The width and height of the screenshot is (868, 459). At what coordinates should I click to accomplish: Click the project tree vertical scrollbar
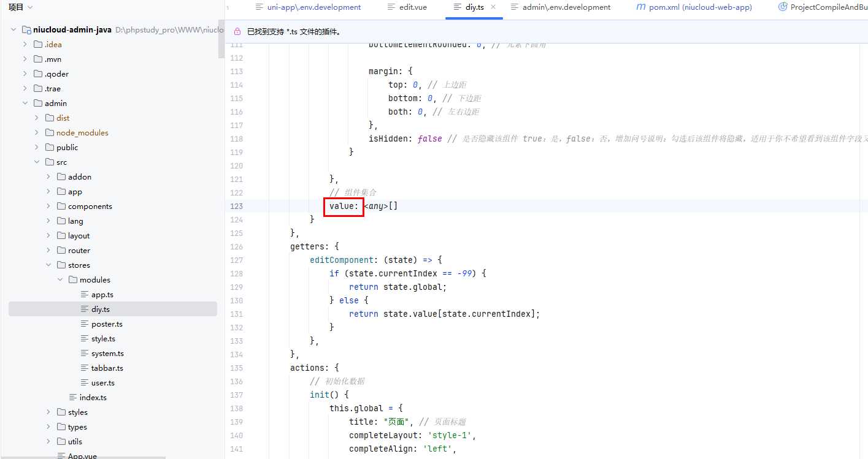coord(221,37)
